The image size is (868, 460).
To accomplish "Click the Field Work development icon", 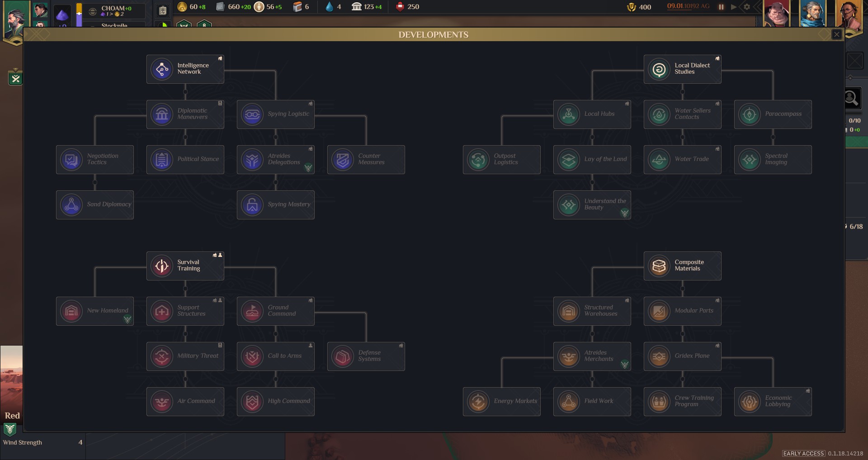I will coord(569,402).
